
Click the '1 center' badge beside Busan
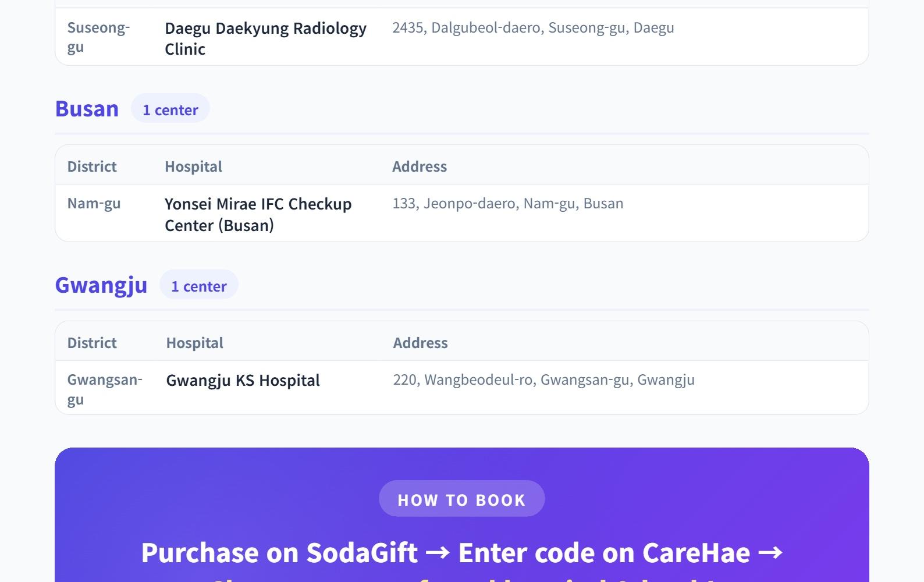(170, 109)
